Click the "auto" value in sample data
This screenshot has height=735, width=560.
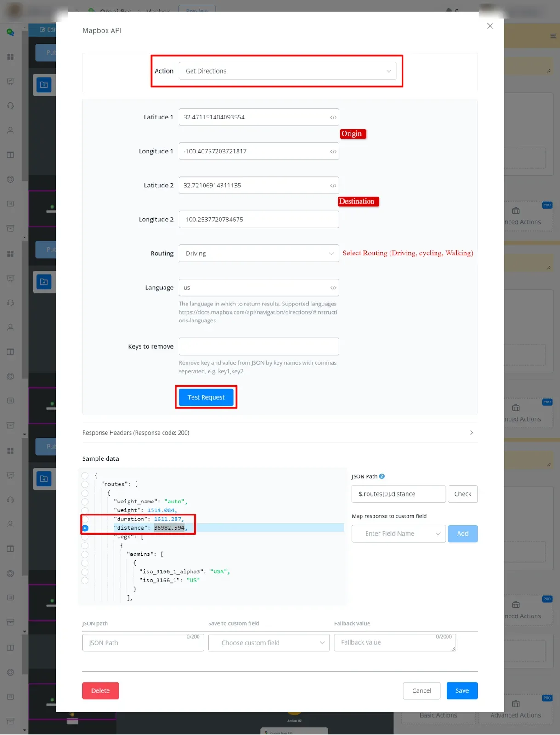tap(174, 502)
